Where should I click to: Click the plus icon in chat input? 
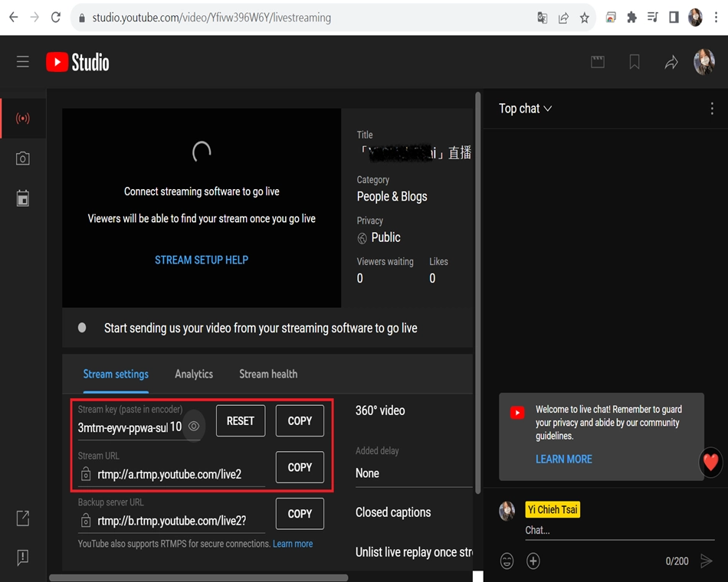click(533, 561)
